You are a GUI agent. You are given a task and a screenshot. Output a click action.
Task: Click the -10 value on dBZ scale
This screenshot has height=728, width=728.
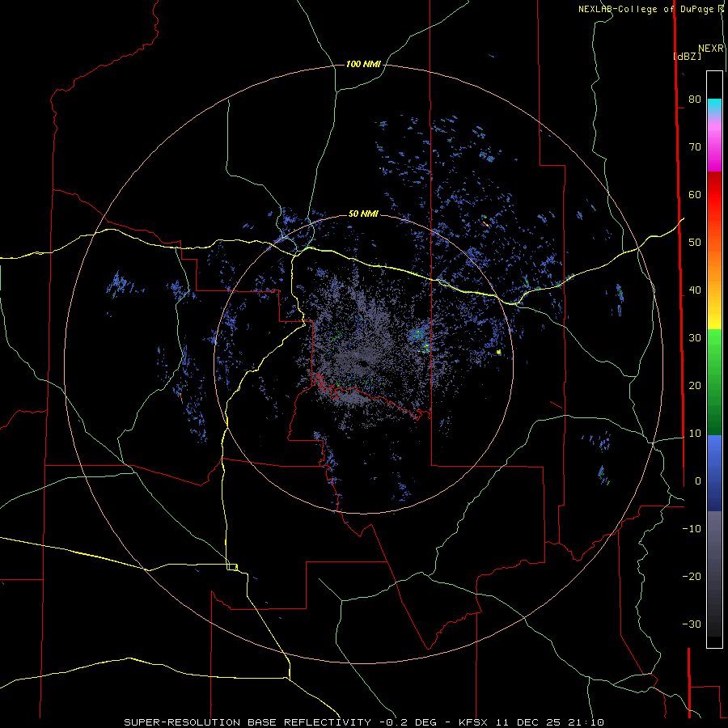692,529
